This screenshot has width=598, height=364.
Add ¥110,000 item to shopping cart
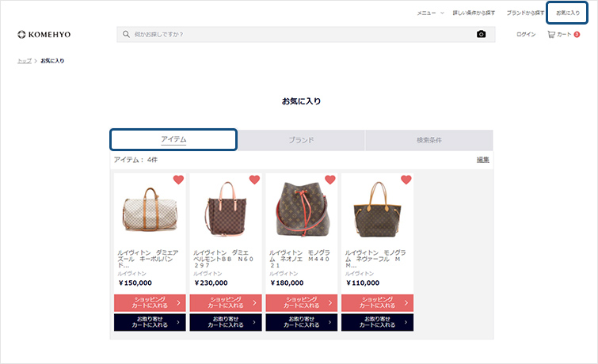click(377, 302)
